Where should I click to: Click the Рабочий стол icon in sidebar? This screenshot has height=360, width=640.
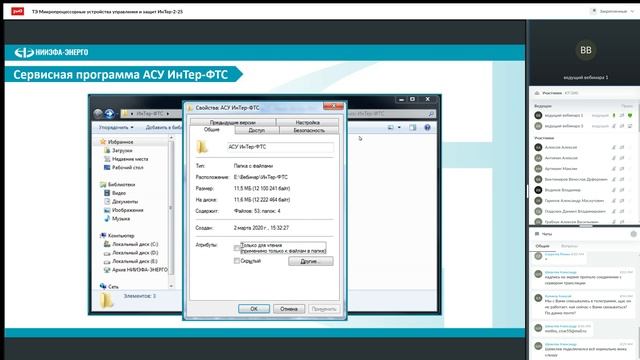tap(107, 167)
